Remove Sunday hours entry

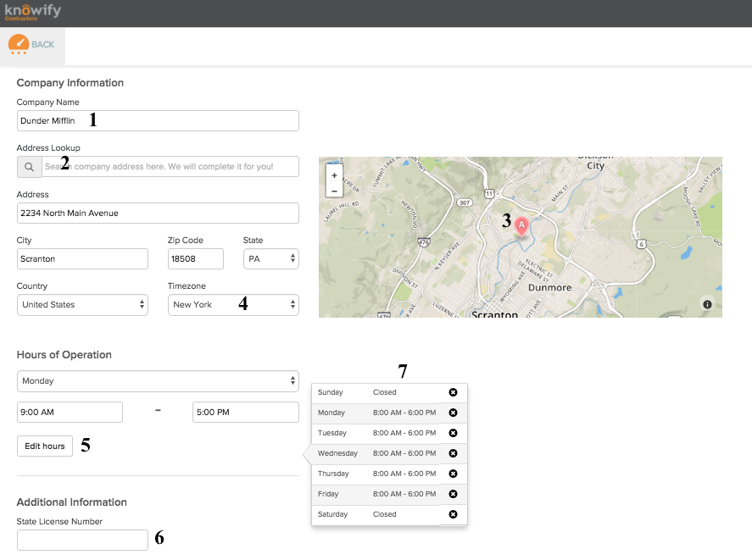[x=453, y=392]
